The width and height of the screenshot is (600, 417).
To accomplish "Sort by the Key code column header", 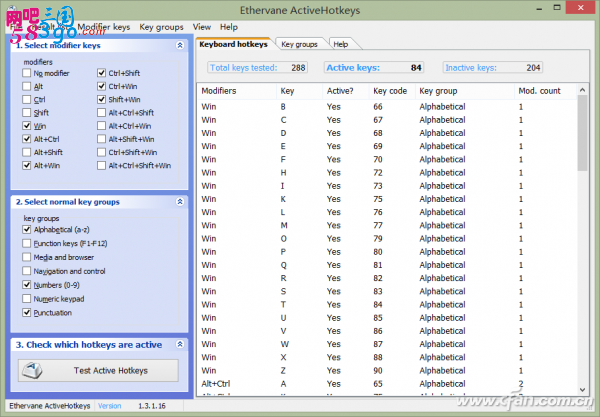I will click(x=392, y=91).
